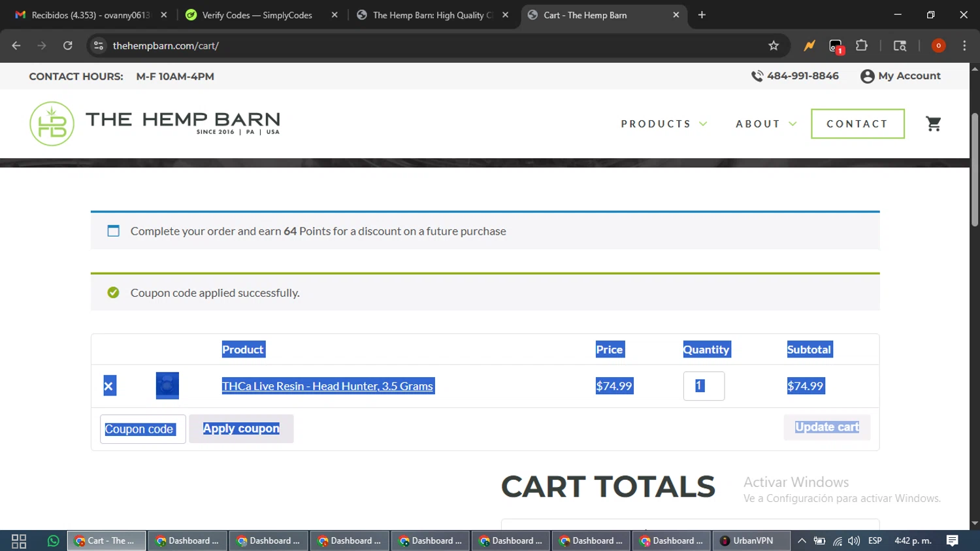Open the orange lightning extension icon
Screen dimensions: 980x551
click(x=809, y=46)
